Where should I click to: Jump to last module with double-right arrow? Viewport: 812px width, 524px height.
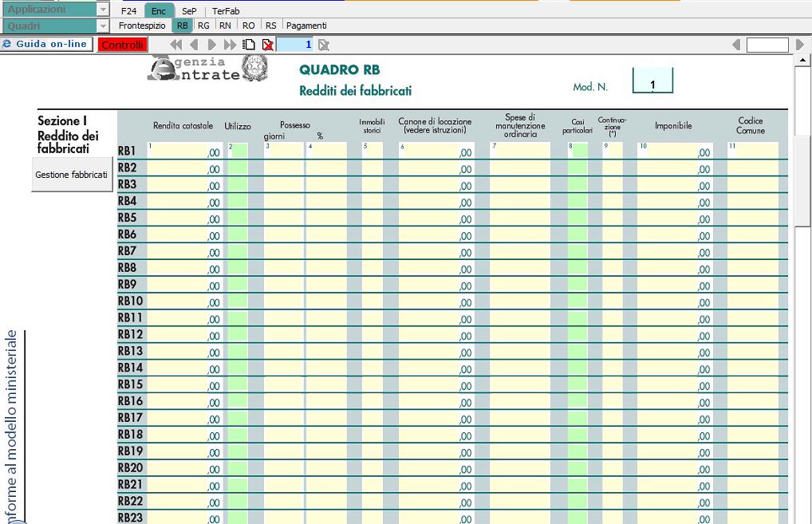pyautogui.click(x=230, y=45)
